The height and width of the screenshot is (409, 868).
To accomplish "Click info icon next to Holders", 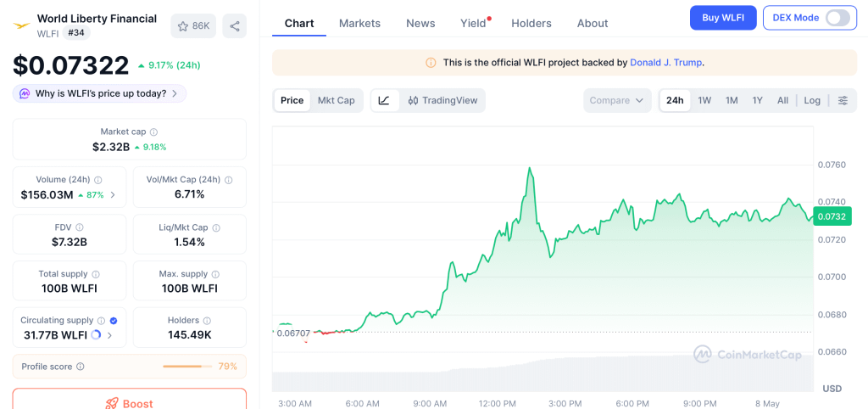I will pyautogui.click(x=207, y=321).
